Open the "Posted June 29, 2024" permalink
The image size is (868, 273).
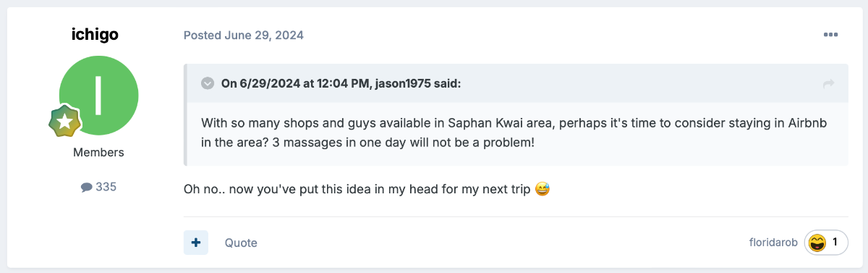(244, 35)
